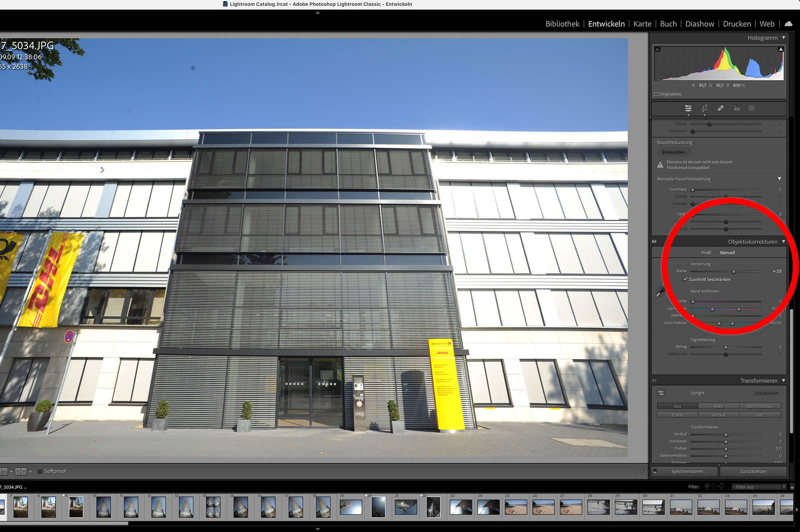
Task: Activate the Crop overlay tool
Action: coord(705,108)
